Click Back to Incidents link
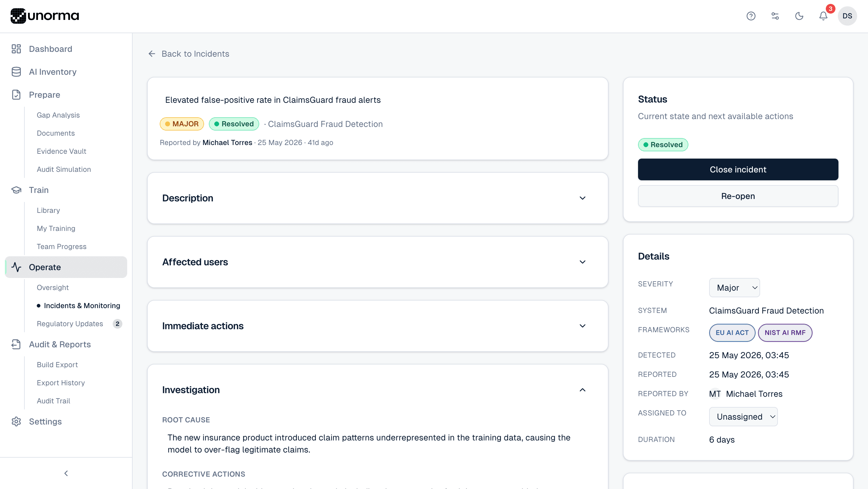The height and width of the screenshot is (489, 868). point(189,54)
